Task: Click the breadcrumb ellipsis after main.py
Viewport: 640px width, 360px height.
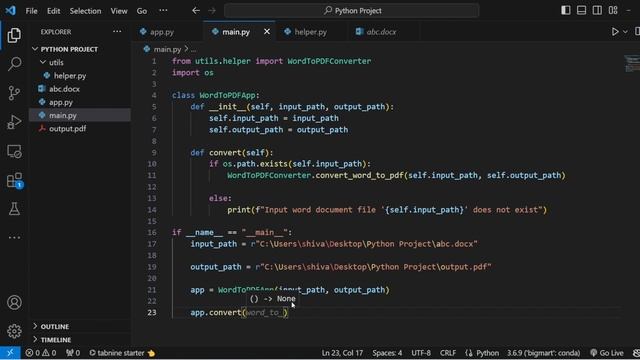Action: pos(193,50)
